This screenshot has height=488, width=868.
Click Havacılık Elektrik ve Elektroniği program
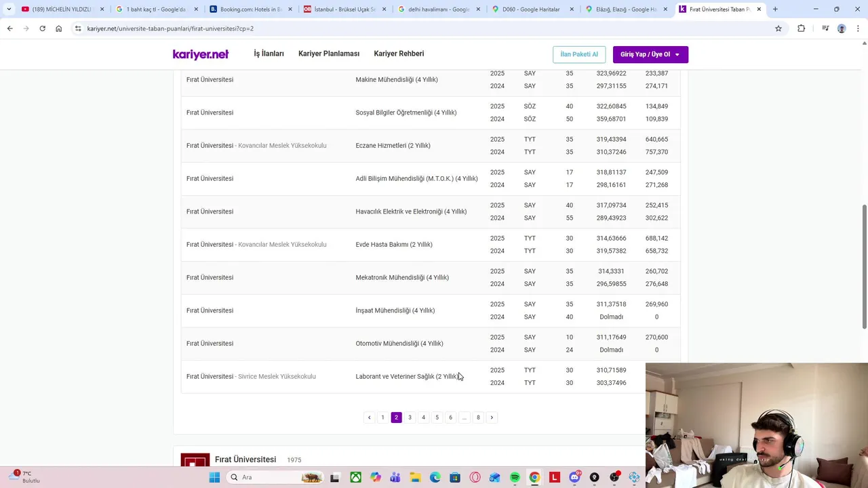point(411,212)
